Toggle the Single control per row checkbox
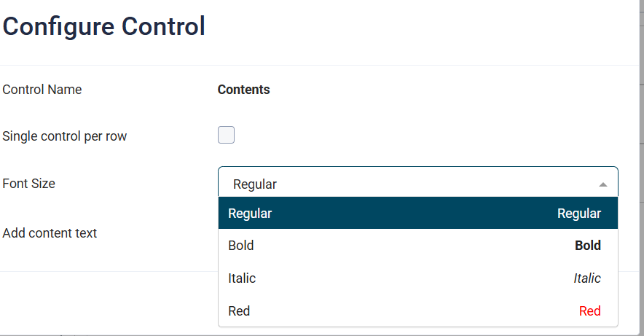The height and width of the screenshot is (336, 644). (x=226, y=135)
